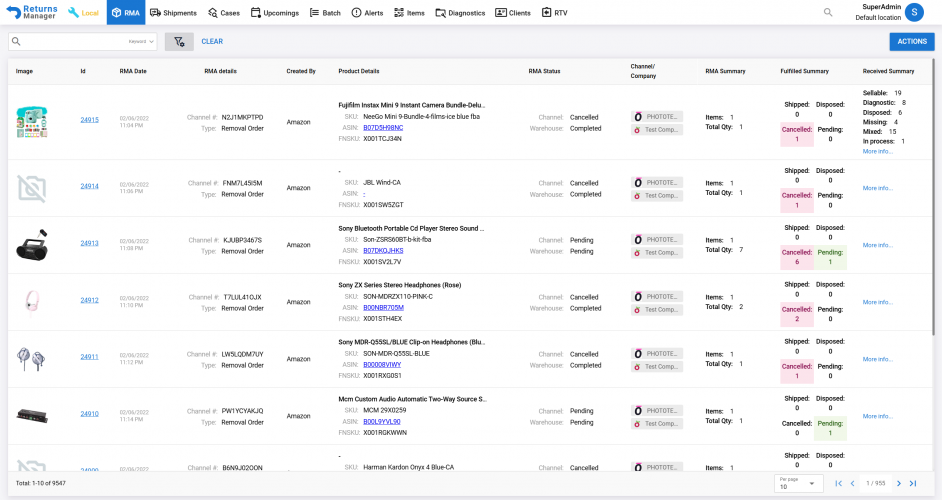Click More info for RMA 24910
This screenshot has height=500, width=942.
point(878,416)
